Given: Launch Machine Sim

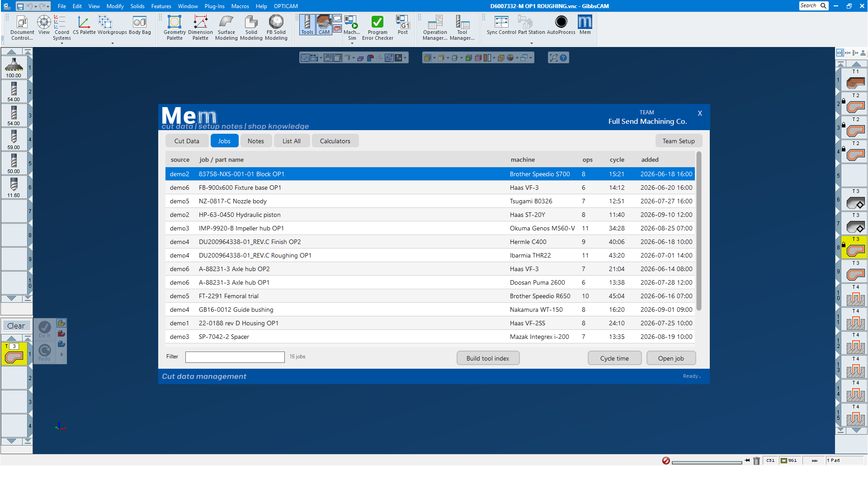Looking at the screenshot, I should click(x=352, y=28).
